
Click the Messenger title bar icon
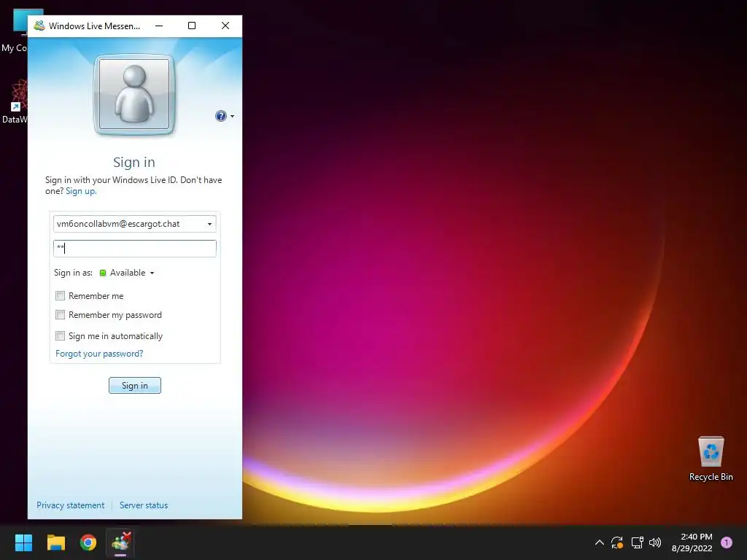[x=39, y=26]
